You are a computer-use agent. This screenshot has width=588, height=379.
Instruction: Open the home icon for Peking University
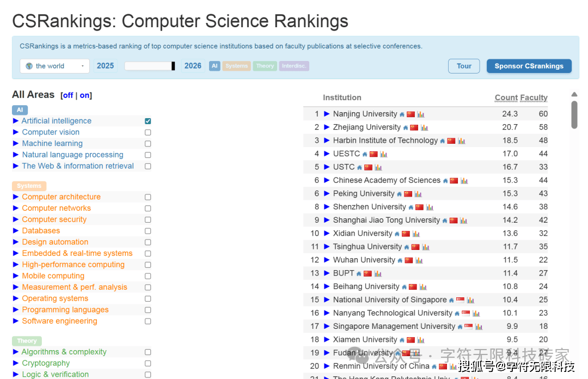[x=399, y=194]
